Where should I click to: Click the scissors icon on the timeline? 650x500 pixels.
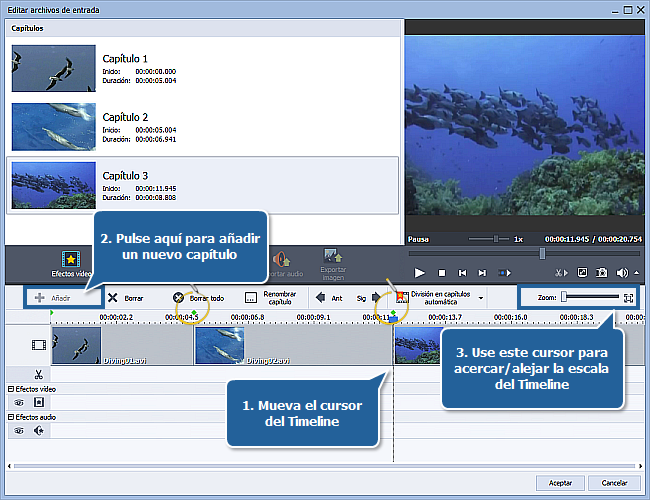[x=38, y=373]
